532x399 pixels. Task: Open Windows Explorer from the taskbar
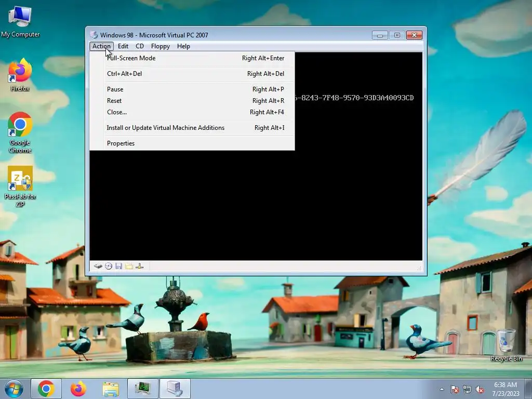[x=111, y=389]
